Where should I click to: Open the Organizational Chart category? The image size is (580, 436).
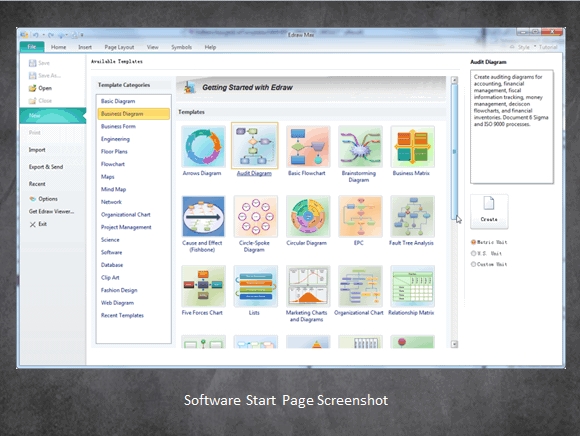pos(125,214)
